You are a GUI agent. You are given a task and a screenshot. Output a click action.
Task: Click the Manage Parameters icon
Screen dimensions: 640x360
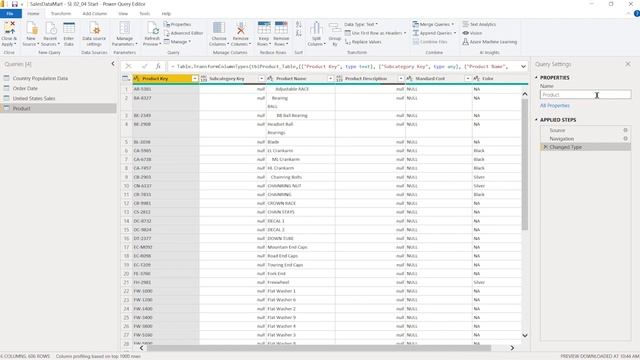pos(124,29)
